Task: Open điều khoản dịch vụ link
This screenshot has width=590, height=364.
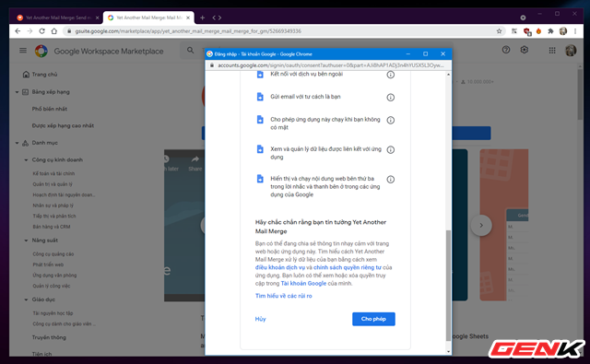Action: tap(280, 267)
